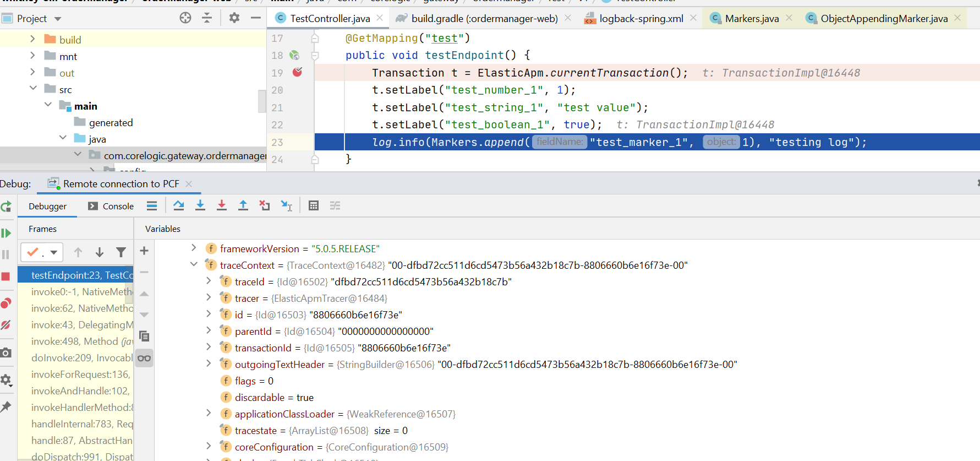Image resolution: width=980 pixels, height=461 pixels.
Task: Close the logback-spring.xml tab
Action: (x=693, y=18)
